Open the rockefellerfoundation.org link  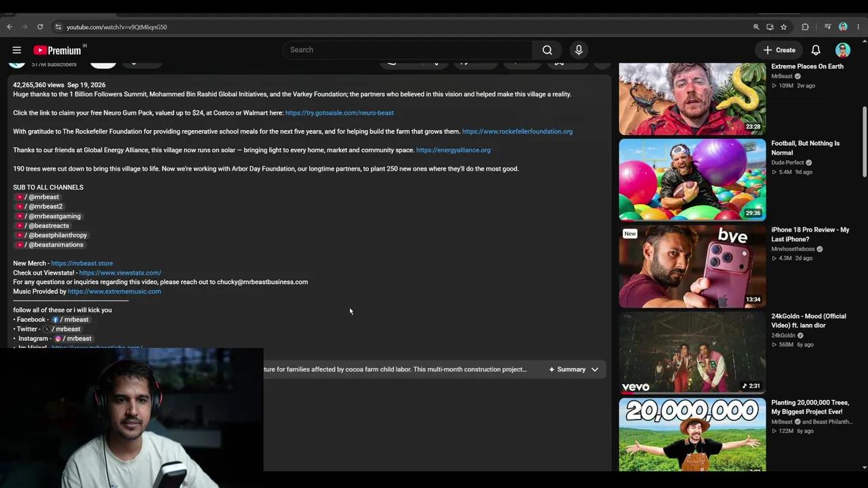pos(517,131)
